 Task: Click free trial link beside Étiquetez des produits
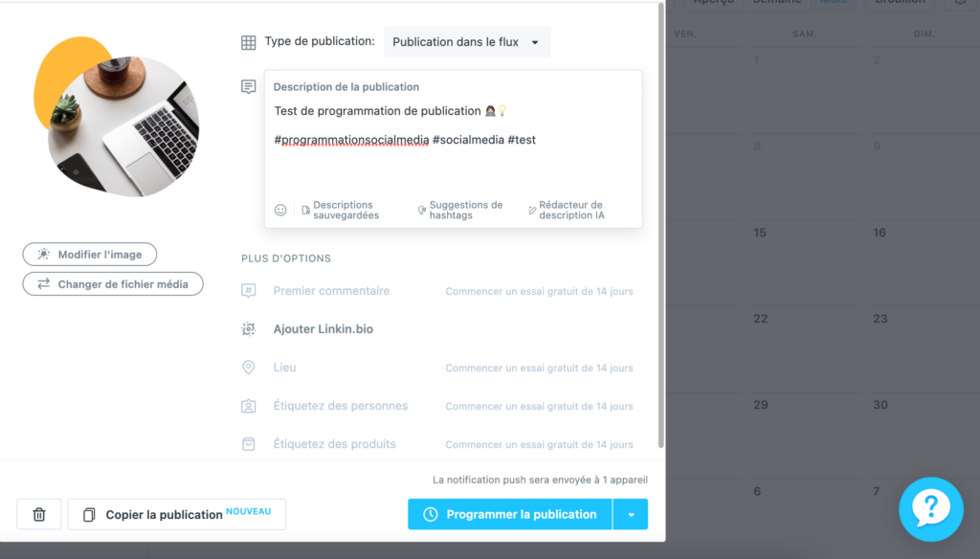tap(539, 444)
